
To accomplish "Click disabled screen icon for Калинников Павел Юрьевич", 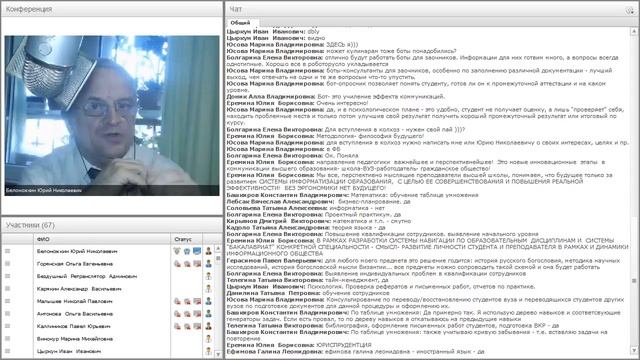I will coord(197,326).
